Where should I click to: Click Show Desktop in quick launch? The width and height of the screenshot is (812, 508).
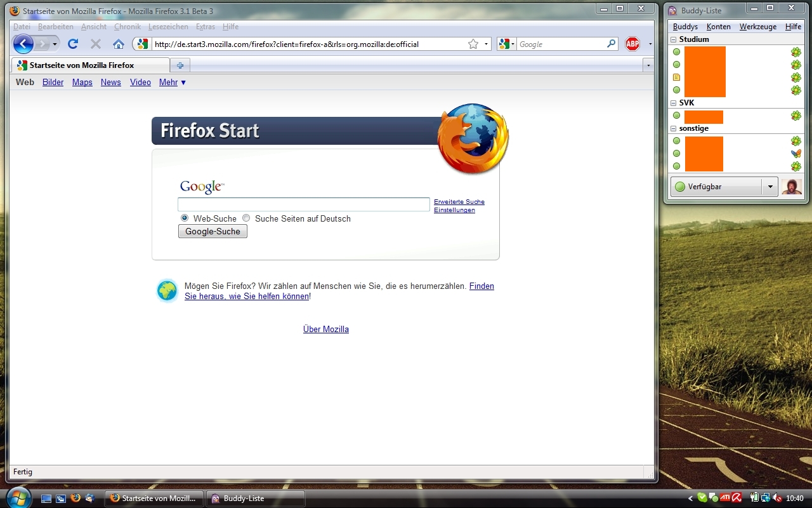(46, 498)
